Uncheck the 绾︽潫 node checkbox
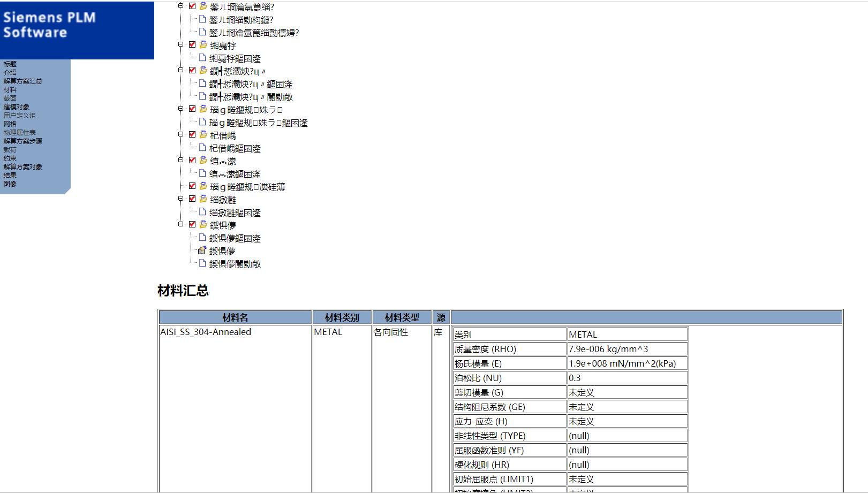868x494 pixels. pyautogui.click(x=192, y=161)
